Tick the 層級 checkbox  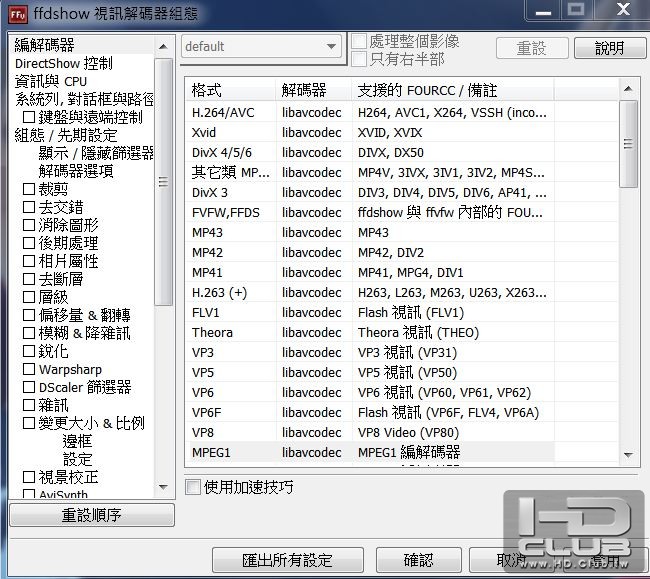click(29, 297)
